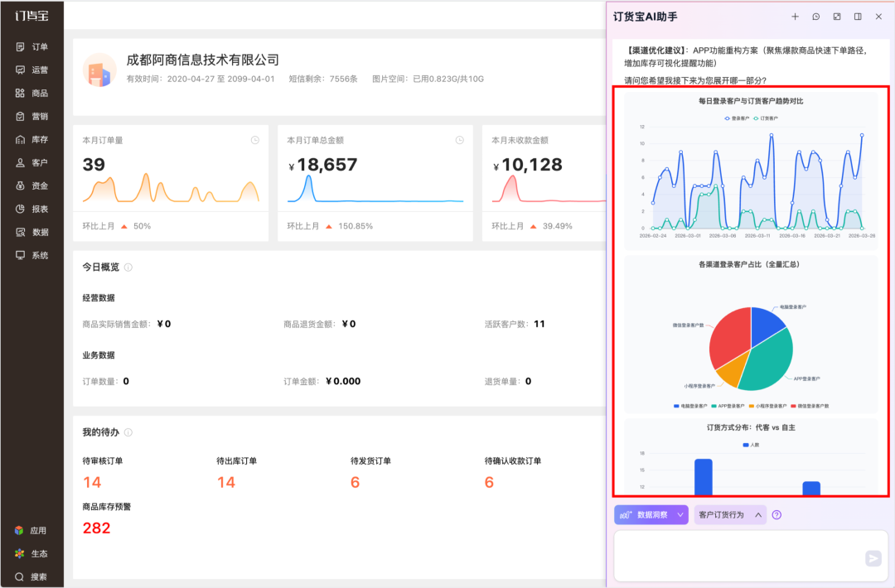Screen dimensions: 895x588
Task: Click the company name 成都阿商信息技术有限公司
Action: click(203, 60)
